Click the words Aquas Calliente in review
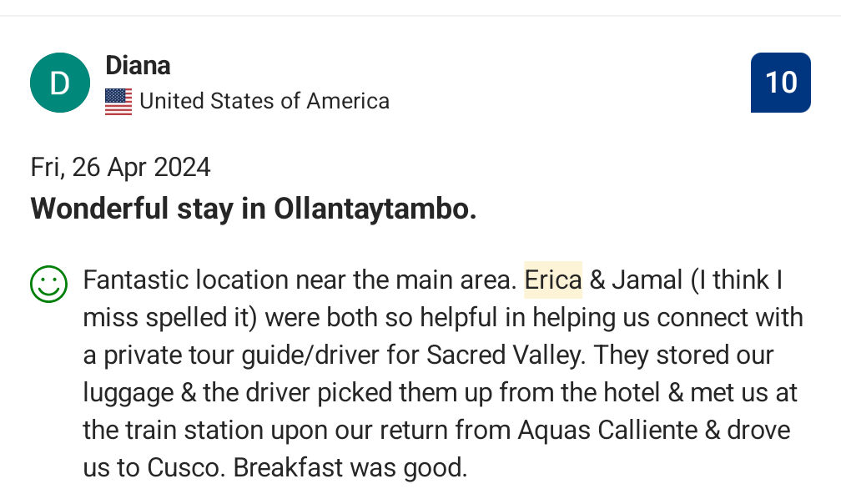This screenshot has height=504, width=841. tap(607, 430)
